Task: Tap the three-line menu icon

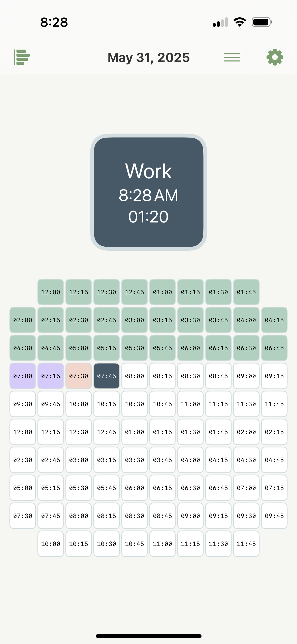Action: (232, 57)
